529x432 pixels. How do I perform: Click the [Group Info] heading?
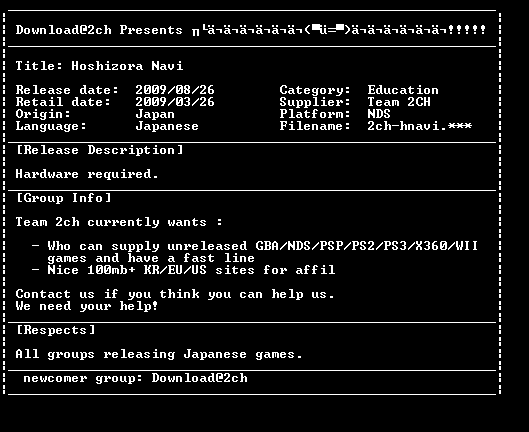click(x=63, y=198)
